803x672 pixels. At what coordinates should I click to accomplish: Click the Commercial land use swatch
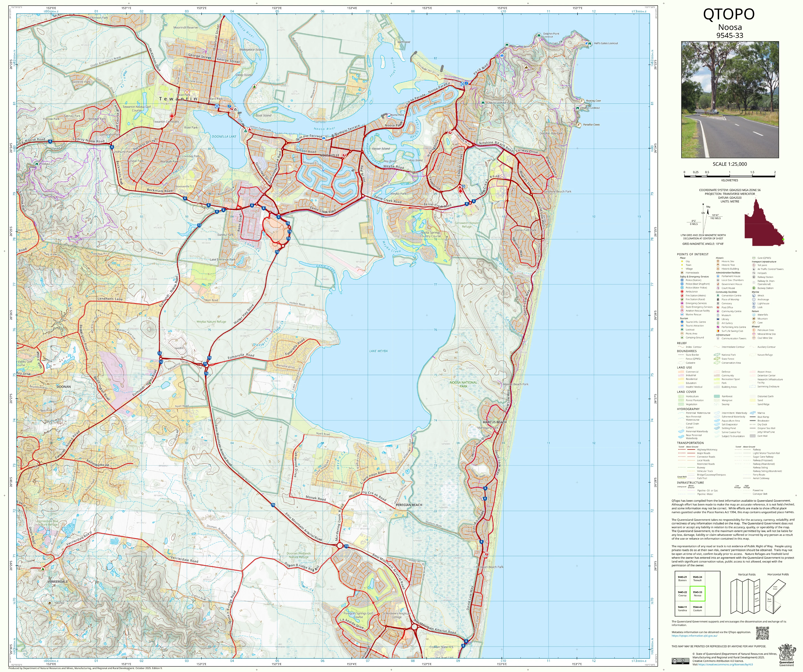click(681, 372)
